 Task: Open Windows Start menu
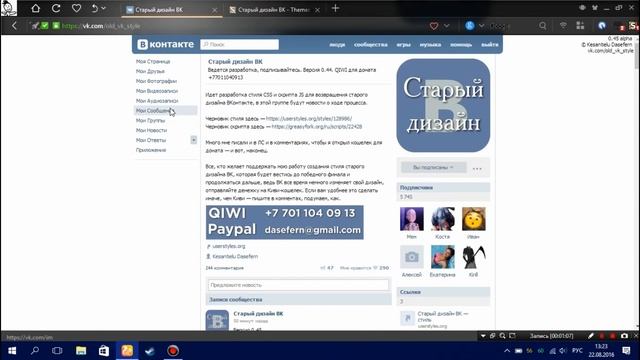12,351
